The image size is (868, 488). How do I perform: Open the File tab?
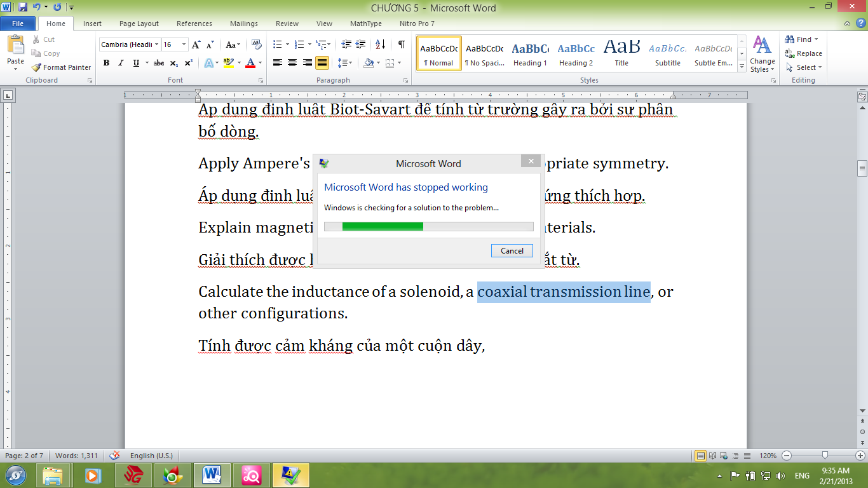point(18,24)
